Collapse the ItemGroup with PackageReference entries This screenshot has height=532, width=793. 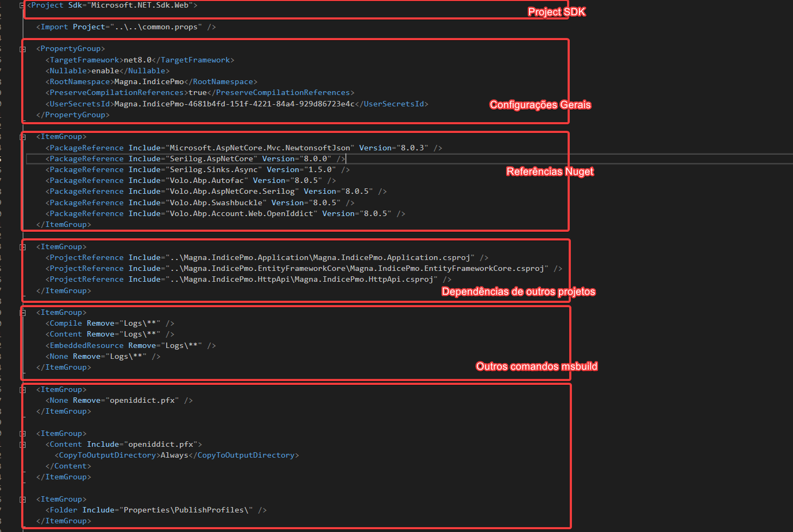point(23,137)
